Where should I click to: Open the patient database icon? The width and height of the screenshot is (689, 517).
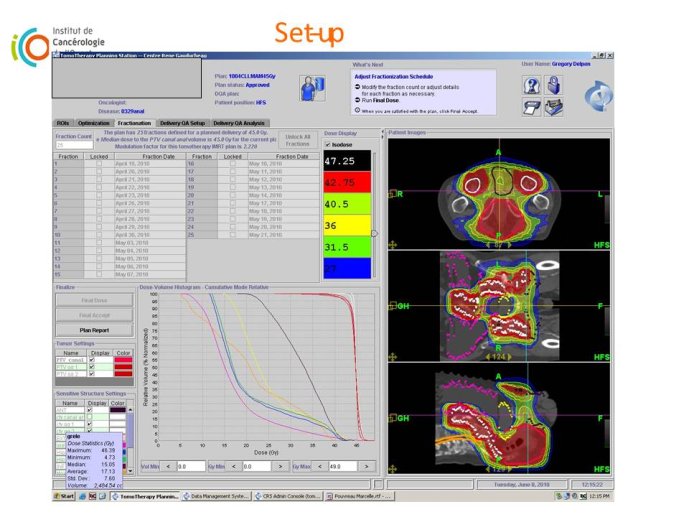pos(312,88)
